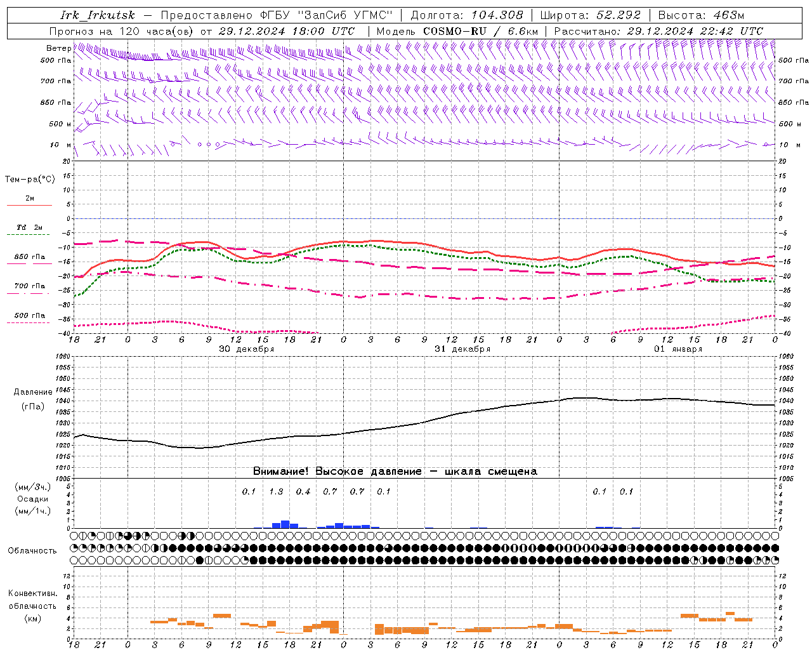Click the date label '01 января'
Viewport: 812px width, 650px height.
(678, 349)
